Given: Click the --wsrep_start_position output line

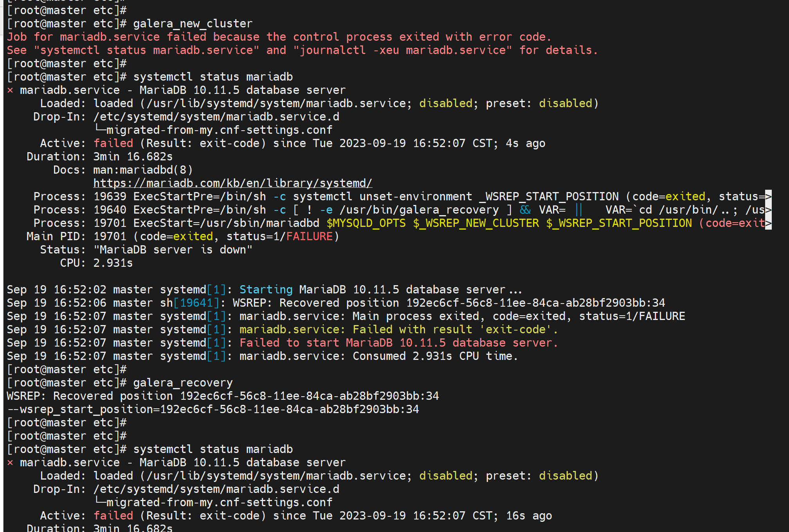Looking at the screenshot, I should pos(213,409).
